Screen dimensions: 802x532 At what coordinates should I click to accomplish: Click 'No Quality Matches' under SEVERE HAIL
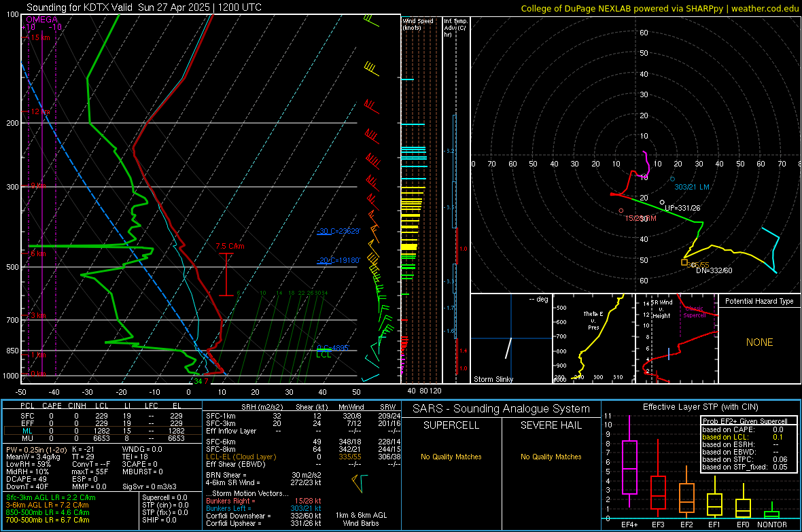click(551, 457)
